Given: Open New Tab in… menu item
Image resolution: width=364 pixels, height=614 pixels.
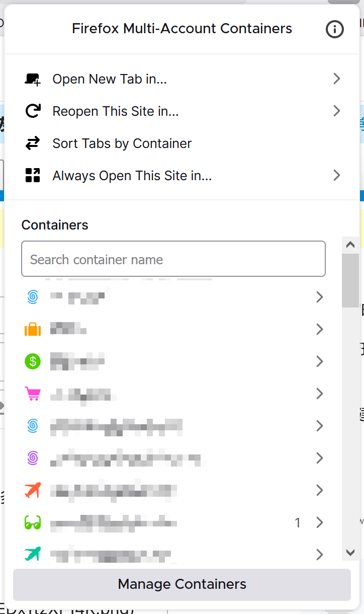Looking at the screenshot, I should point(183,79).
